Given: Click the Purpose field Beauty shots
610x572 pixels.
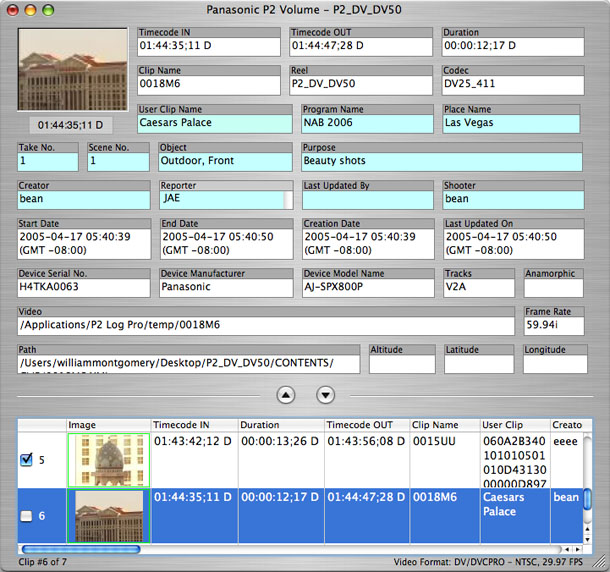Looking at the screenshot, I should [x=441, y=161].
